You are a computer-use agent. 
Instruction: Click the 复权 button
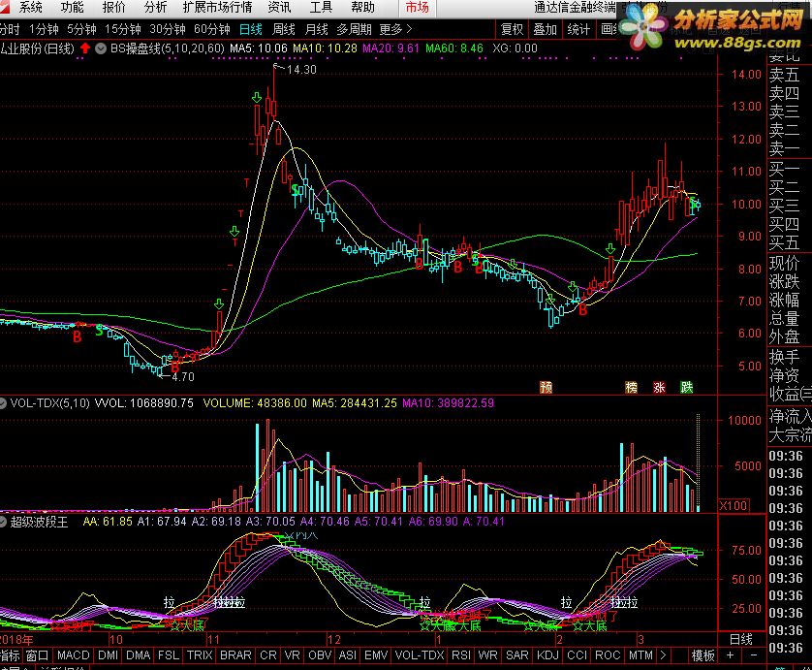coord(513,29)
